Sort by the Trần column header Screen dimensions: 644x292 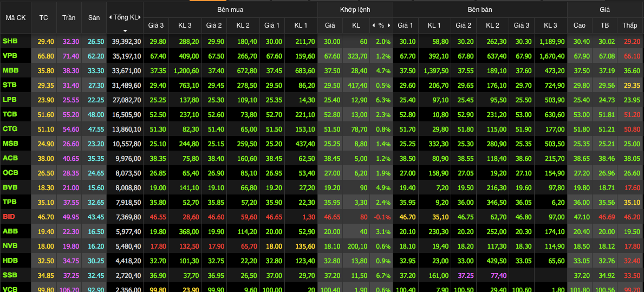coord(69,18)
